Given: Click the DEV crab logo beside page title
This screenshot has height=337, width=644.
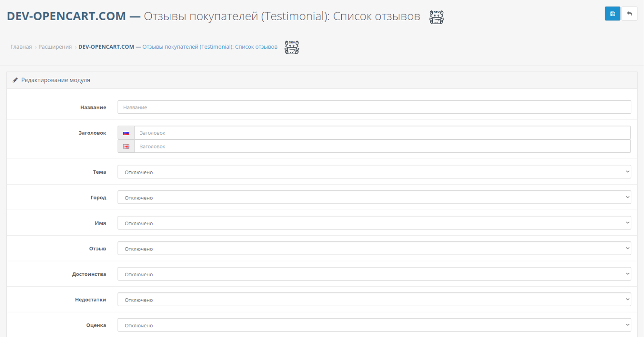Looking at the screenshot, I should 436,17.
